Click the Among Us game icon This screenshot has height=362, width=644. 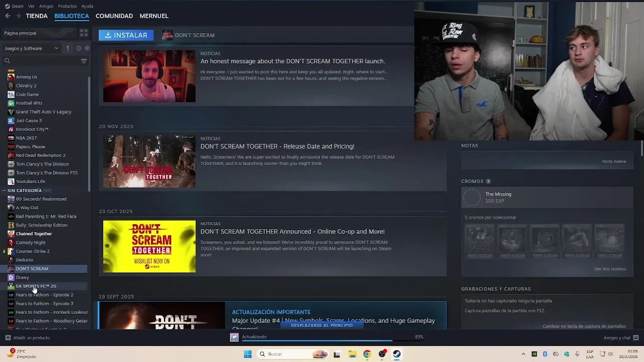tap(11, 77)
